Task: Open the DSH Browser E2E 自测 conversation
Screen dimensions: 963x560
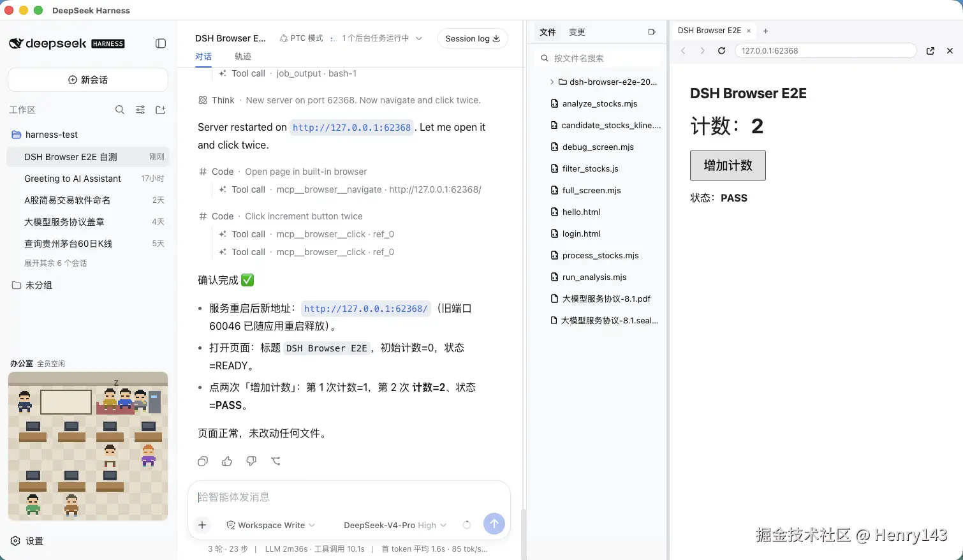Action: [x=88, y=157]
